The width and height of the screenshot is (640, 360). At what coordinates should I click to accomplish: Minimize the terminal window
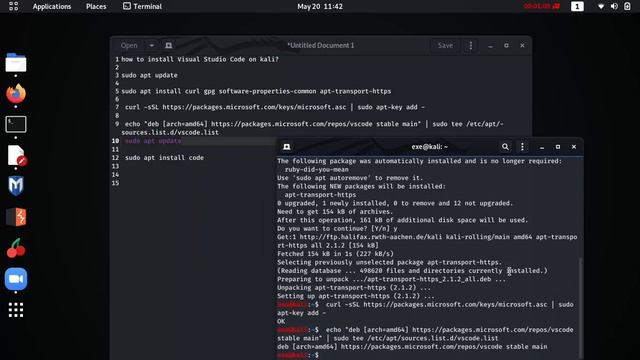[x=542, y=147]
